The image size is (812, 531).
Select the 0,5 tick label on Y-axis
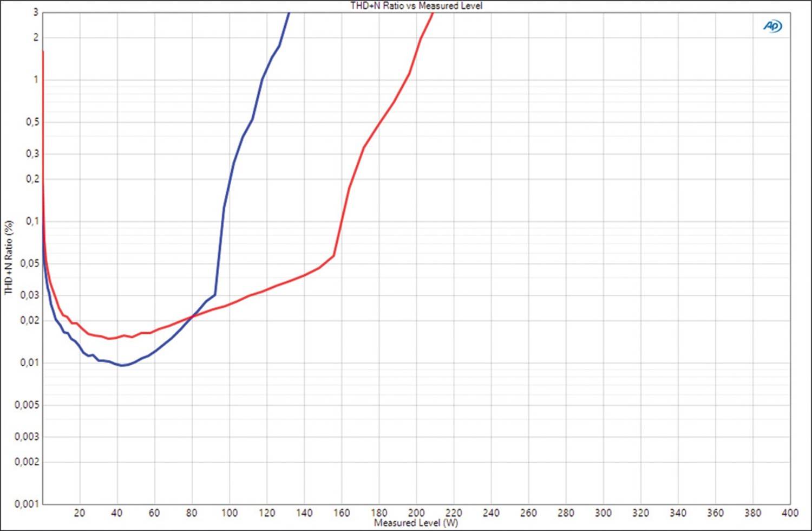coord(32,122)
